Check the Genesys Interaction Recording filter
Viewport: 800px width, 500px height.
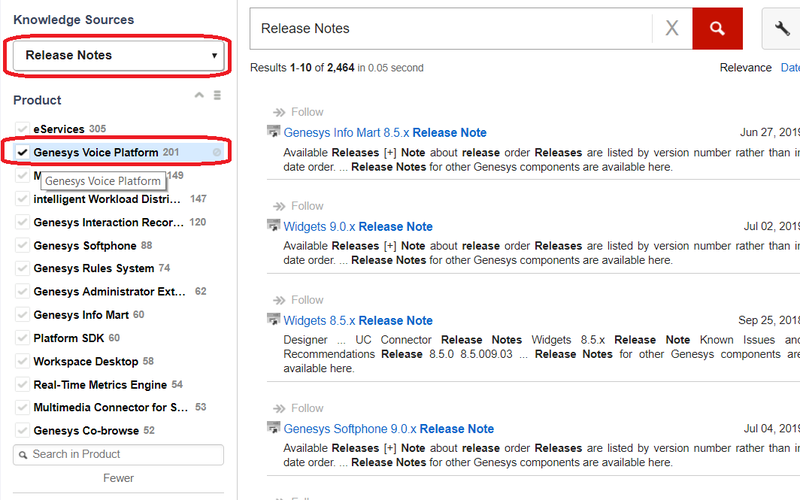point(22,222)
